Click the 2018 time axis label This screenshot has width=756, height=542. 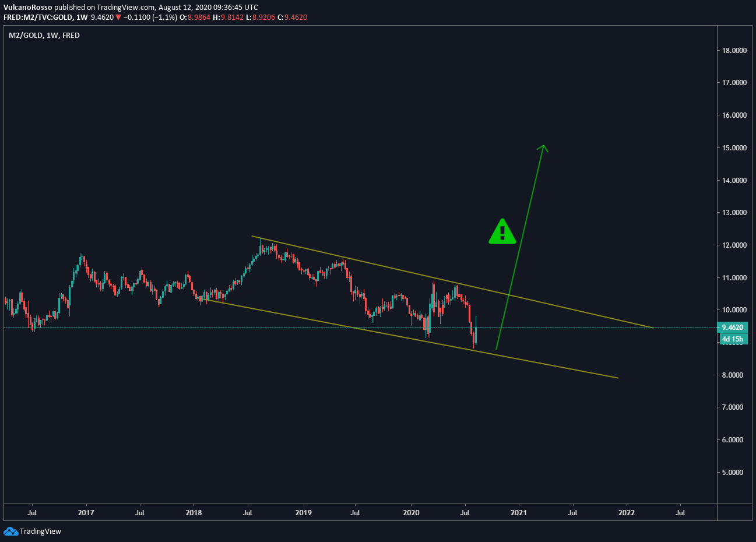194,513
